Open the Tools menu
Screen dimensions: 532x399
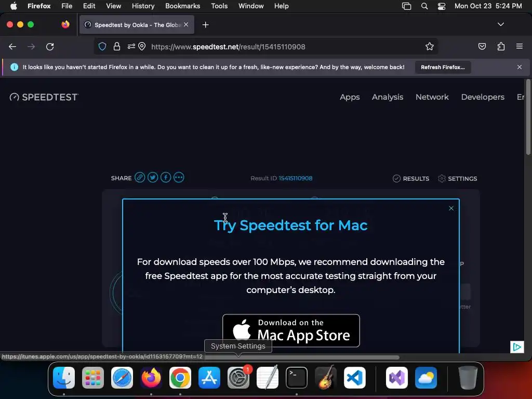coord(219,6)
